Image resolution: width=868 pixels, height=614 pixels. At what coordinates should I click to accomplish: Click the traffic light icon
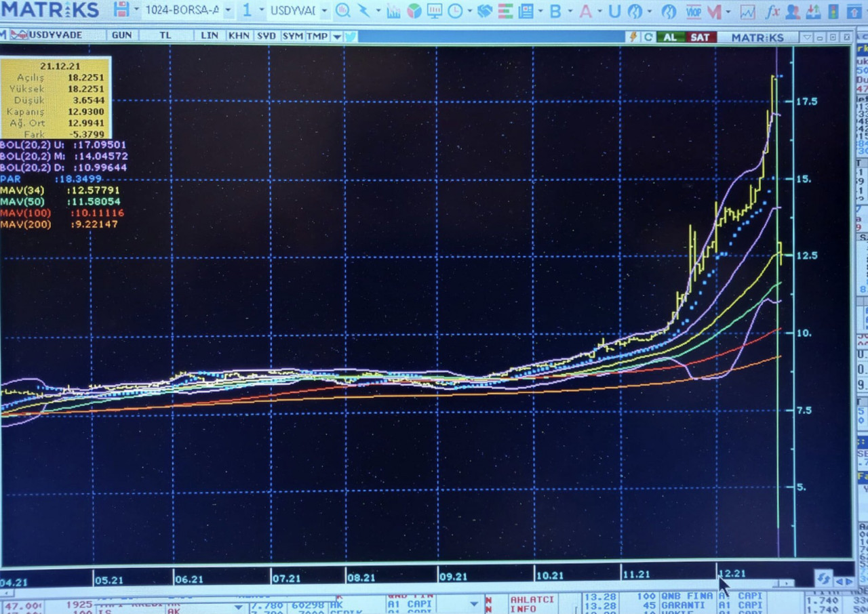point(833,11)
